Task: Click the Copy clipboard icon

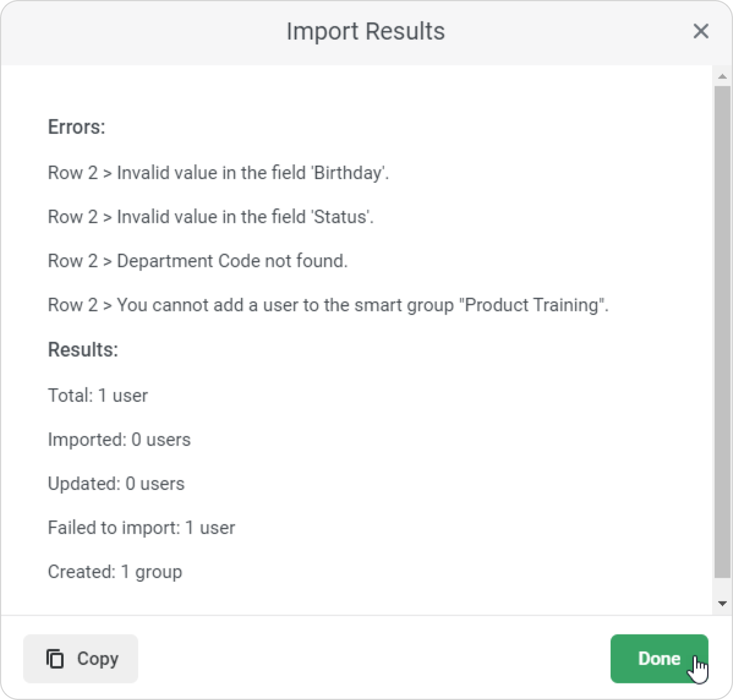Action: [x=55, y=658]
